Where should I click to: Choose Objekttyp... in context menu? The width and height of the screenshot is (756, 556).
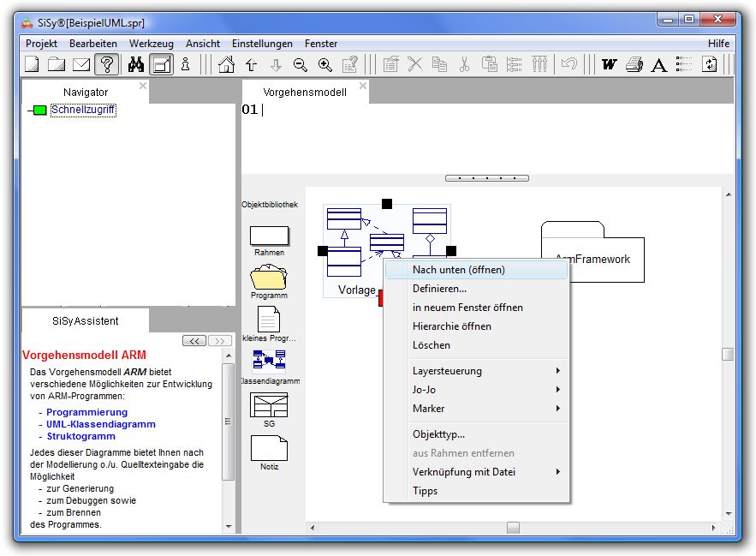476,433
